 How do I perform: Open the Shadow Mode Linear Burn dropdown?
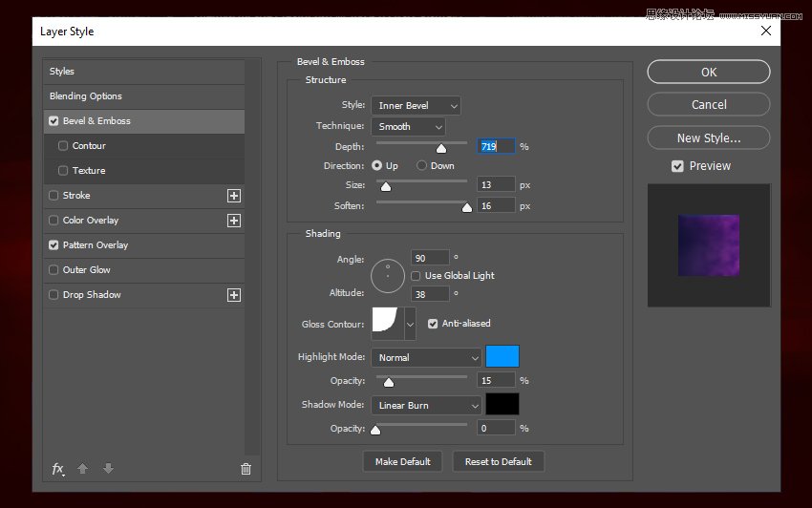pyautogui.click(x=426, y=406)
